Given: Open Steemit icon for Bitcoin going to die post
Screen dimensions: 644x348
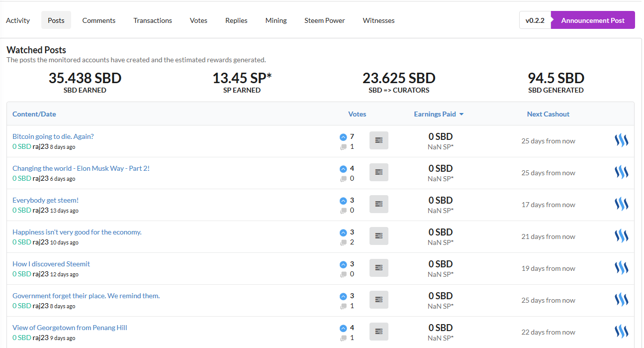Looking at the screenshot, I should 621,140.
